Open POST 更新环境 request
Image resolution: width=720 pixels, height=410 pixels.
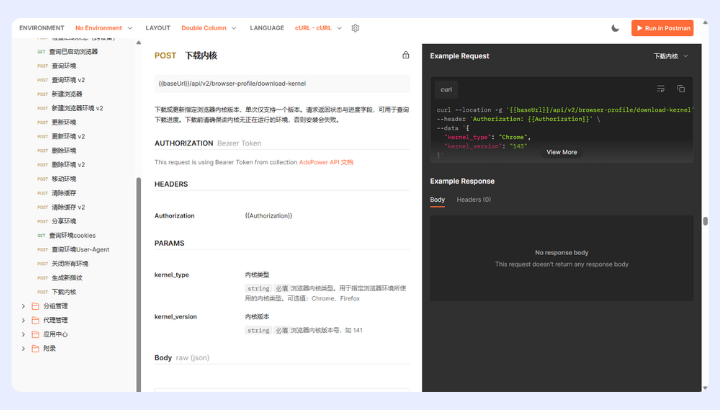[x=57, y=122]
